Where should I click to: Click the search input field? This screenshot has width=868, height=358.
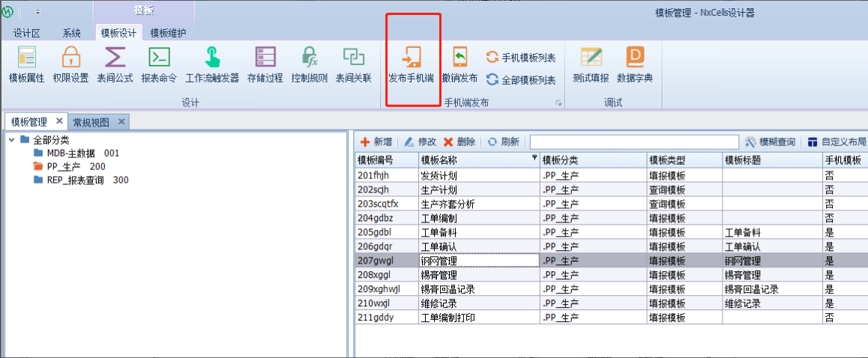click(634, 142)
